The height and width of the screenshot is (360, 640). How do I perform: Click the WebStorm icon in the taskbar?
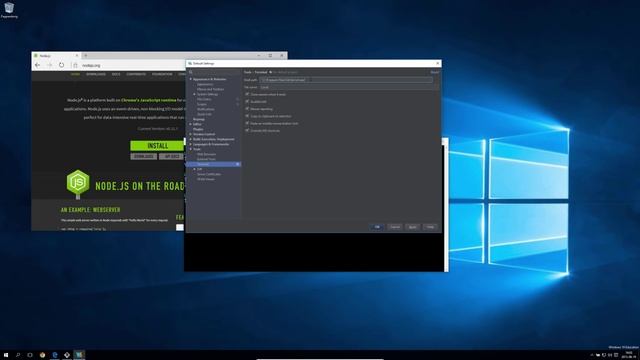point(79,355)
